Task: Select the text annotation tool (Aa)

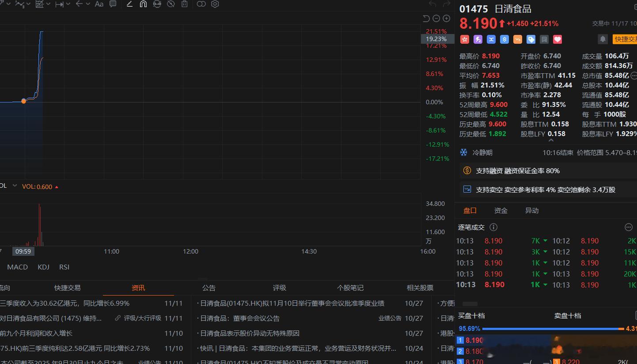Action: [x=99, y=4]
